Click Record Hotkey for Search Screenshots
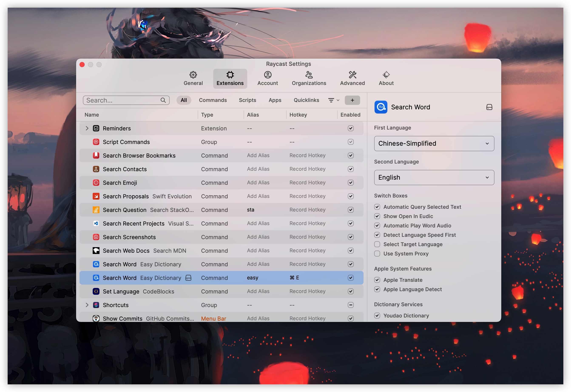This screenshot has width=571, height=392. [307, 237]
